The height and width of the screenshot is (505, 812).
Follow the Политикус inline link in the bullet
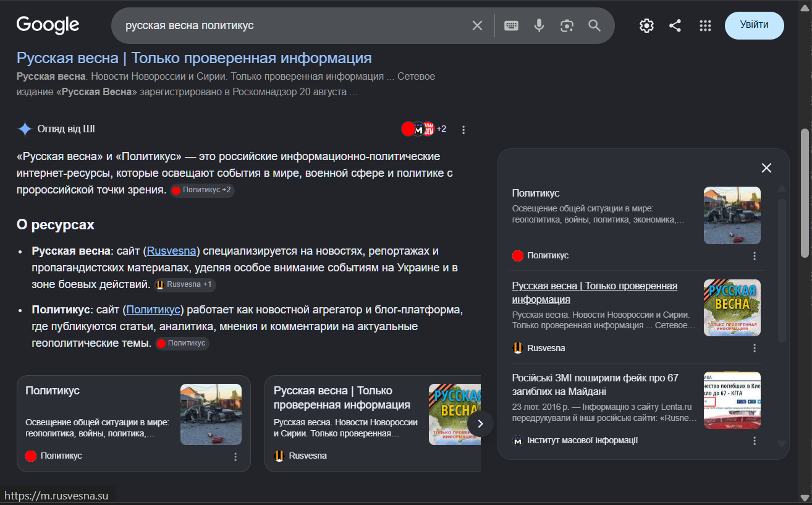click(x=153, y=309)
